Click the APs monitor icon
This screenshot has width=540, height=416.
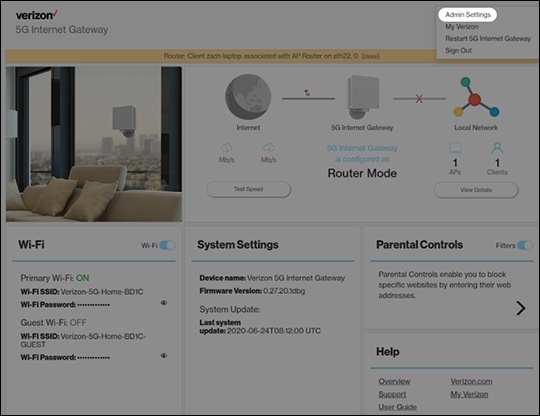click(x=455, y=148)
